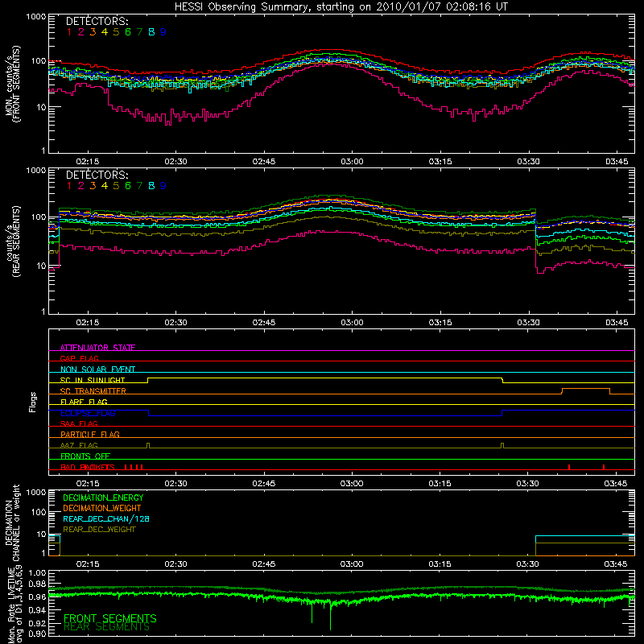Viewport: 644px width, 644px height.
Task: Select yellow detector 4 in front segments legend
Action: 105,32
